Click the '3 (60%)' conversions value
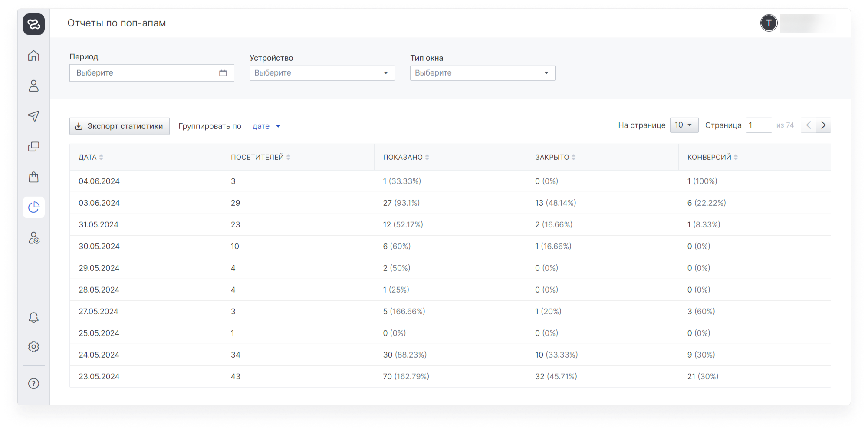Screen dimensions: 868x431 tap(701, 311)
